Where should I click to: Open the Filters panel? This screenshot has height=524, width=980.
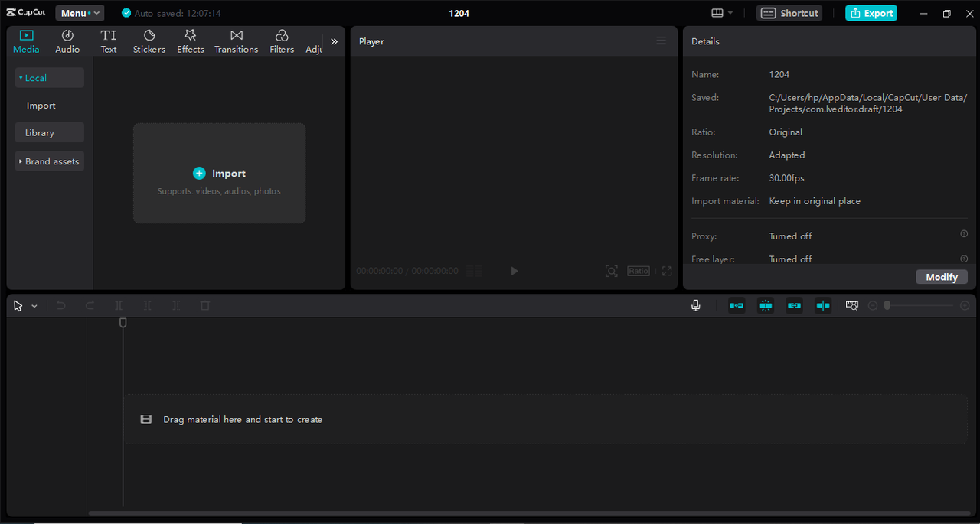(x=282, y=41)
